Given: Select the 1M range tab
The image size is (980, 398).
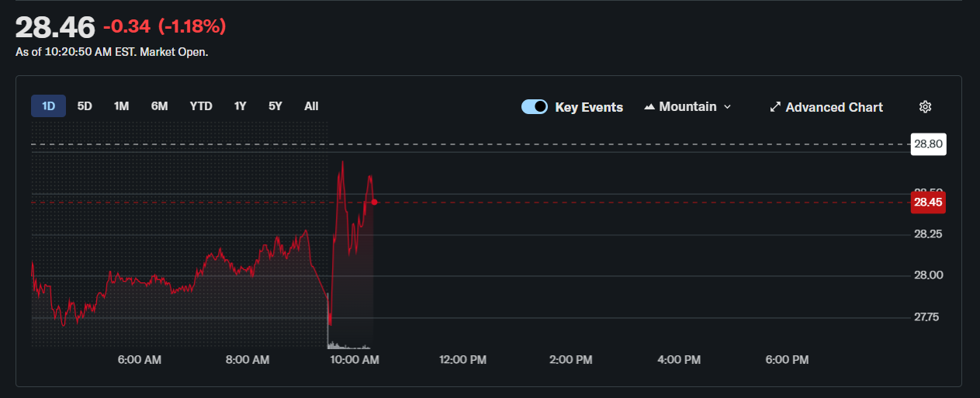Looking at the screenshot, I should (121, 106).
